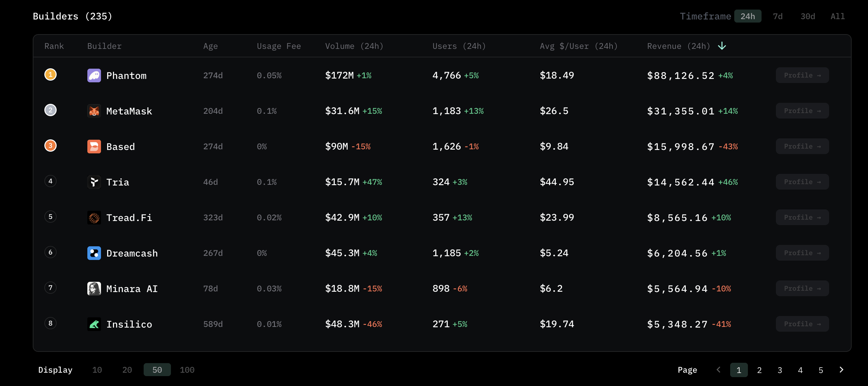Sort by Volume (24h) column header
This screenshot has width=868, height=386.
(354, 46)
